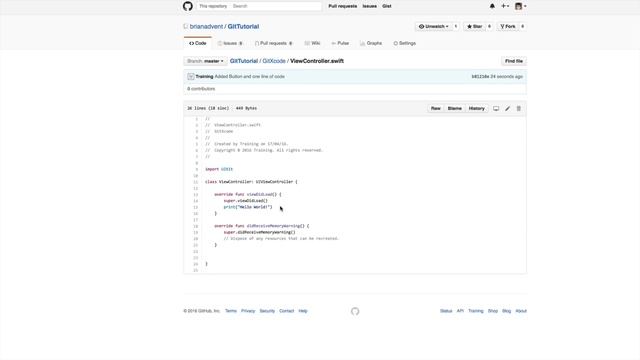
Task: Open the file History
Action: (476, 109)
